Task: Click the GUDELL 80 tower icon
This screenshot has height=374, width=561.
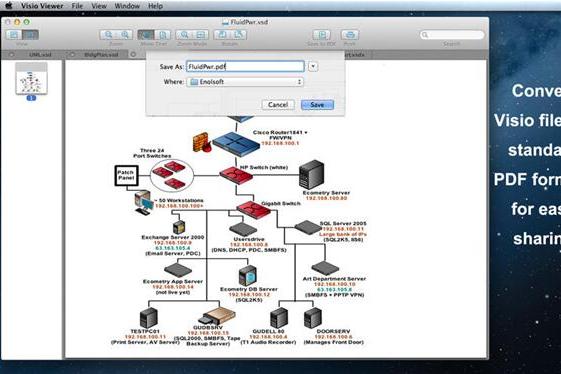Action: pos(279,318)
